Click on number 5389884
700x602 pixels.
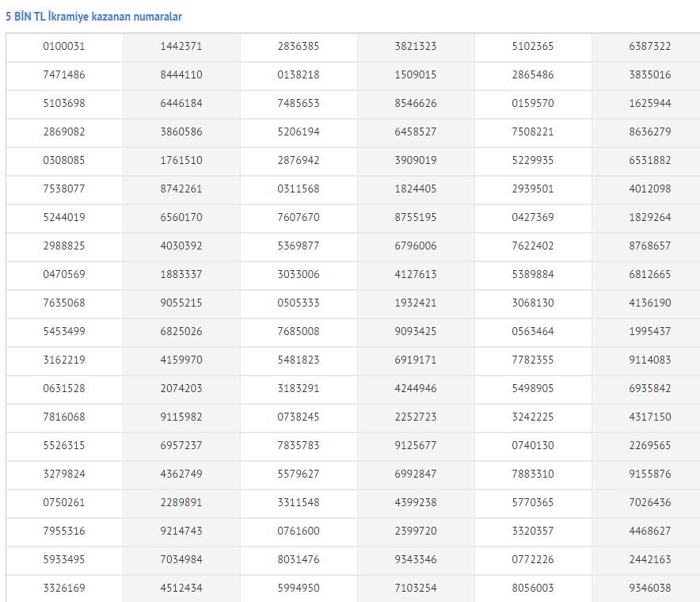(x=533, y=274)
